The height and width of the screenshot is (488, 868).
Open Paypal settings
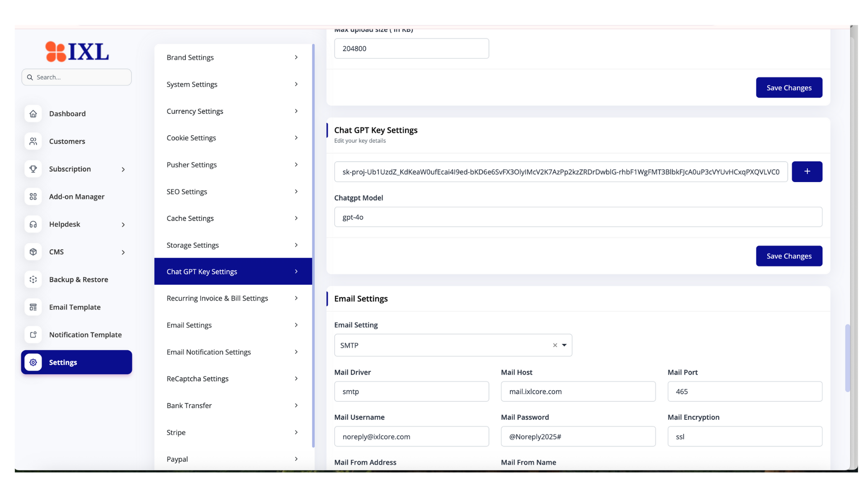[233, 459]
